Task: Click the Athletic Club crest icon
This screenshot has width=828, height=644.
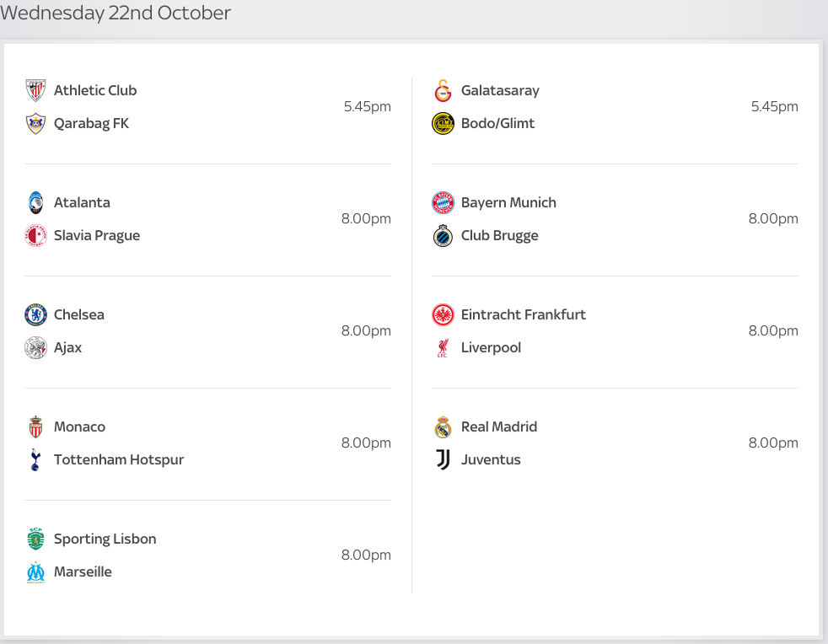Action: point(35,90)
